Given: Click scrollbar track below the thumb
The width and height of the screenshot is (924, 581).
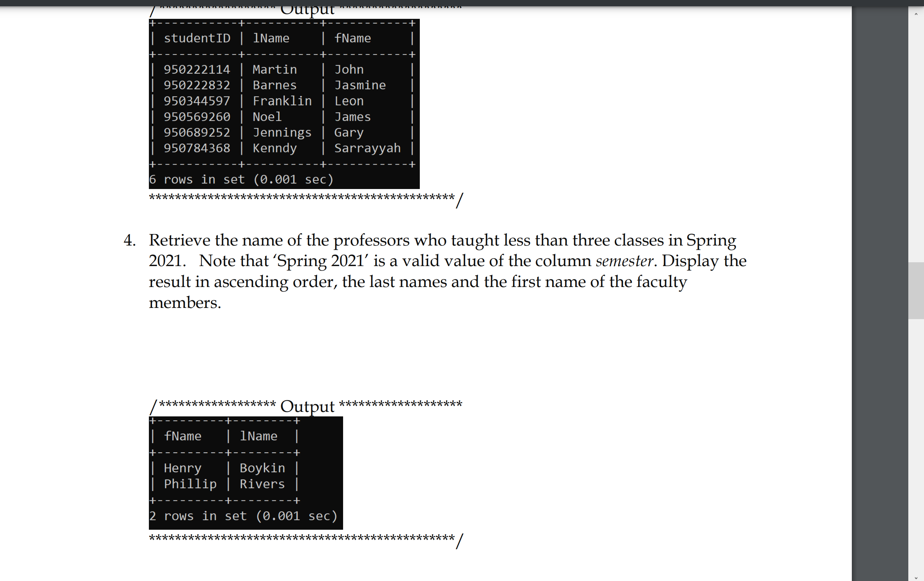Looking at the screenshot, I should coord(916,445).
